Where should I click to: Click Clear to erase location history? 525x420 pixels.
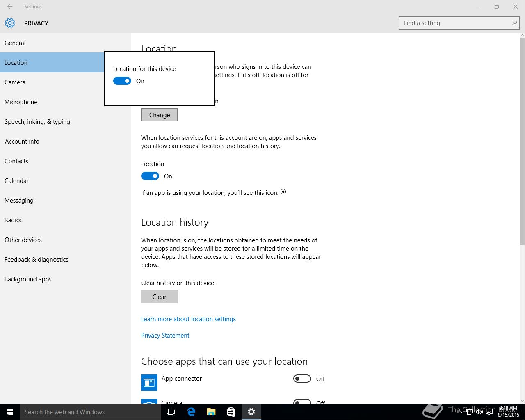click(160, 297)
